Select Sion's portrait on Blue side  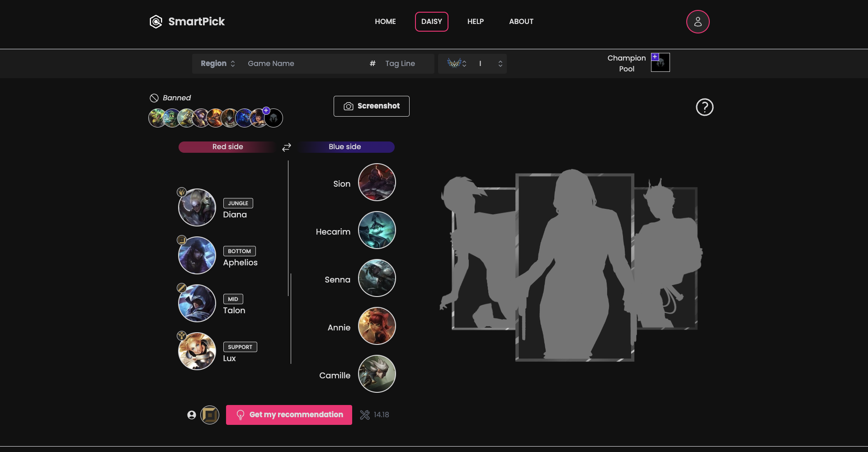coord(377,182)
